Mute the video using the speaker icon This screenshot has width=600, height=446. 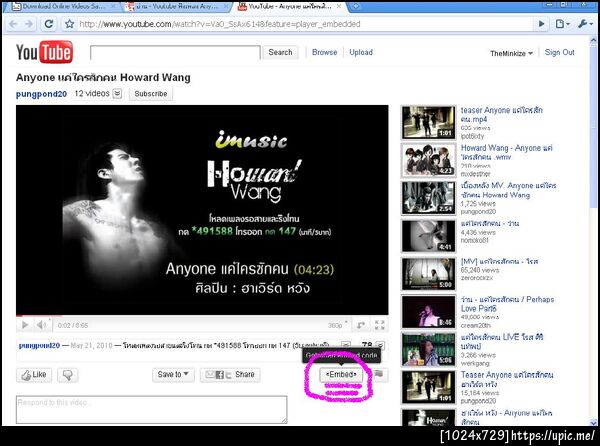[41, 325]
